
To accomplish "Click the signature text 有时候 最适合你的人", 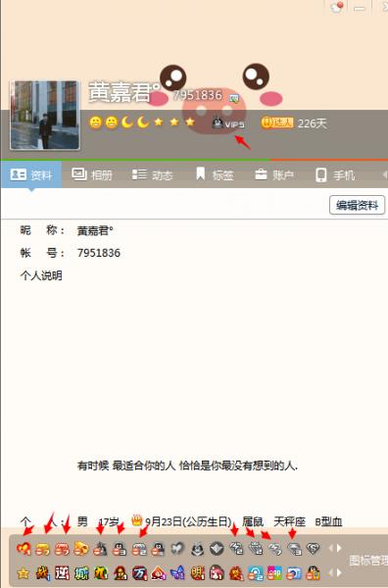I will [187, 465].
